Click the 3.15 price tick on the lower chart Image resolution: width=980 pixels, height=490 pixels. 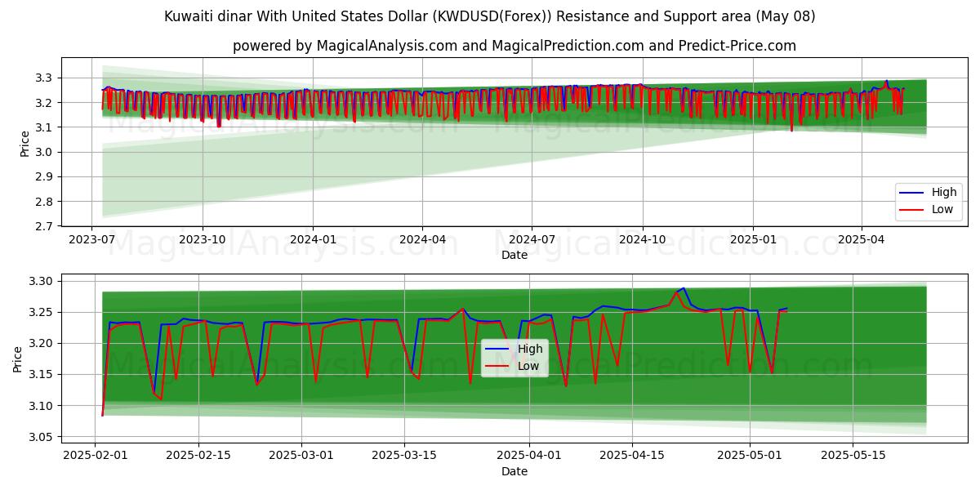coord(42,375)
